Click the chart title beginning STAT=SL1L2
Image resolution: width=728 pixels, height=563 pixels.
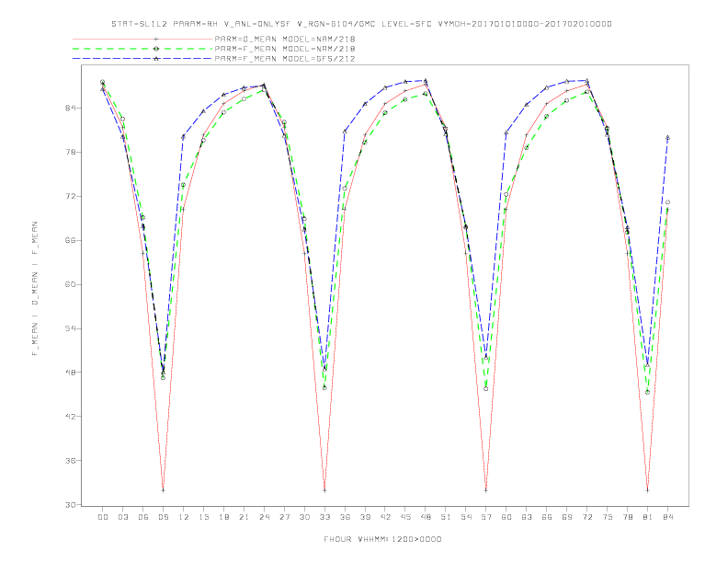tap(361, 24)
